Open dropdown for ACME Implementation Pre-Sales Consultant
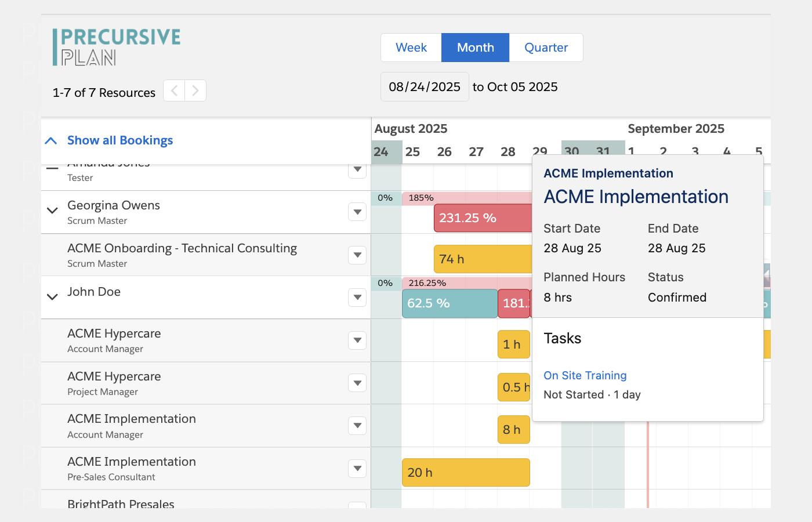Image resolution: width=812 pixels, height=522 pixels. pyautogui.click(x=357, y=469)
